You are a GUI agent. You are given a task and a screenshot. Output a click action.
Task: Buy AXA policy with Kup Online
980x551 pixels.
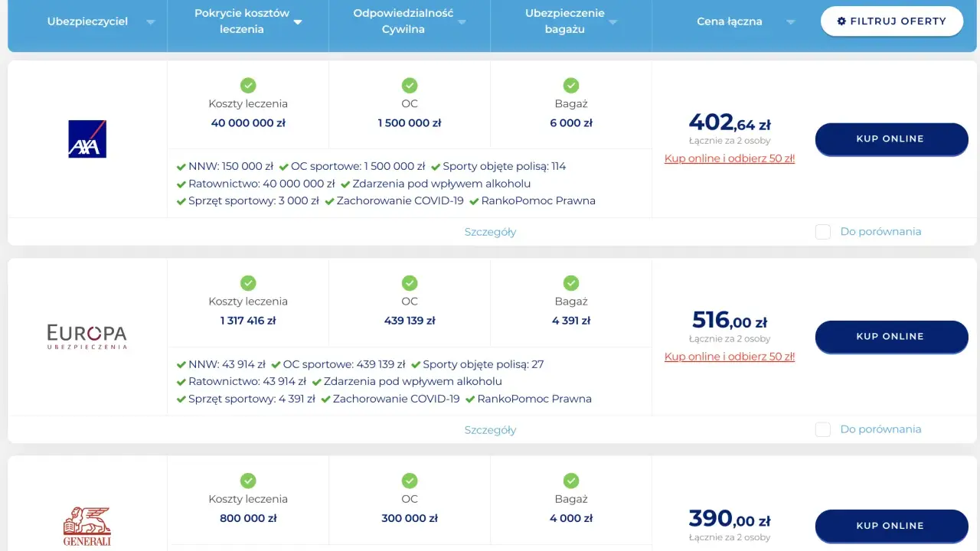tap(892, 139)
